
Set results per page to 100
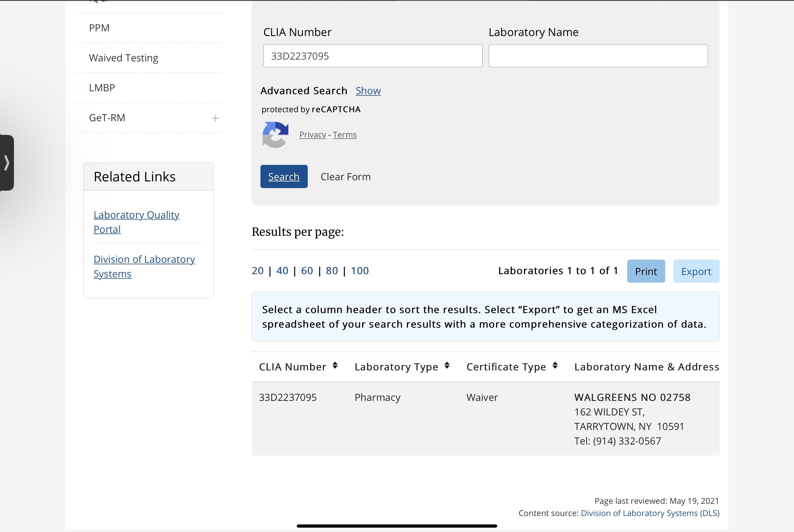pos(360,271)
